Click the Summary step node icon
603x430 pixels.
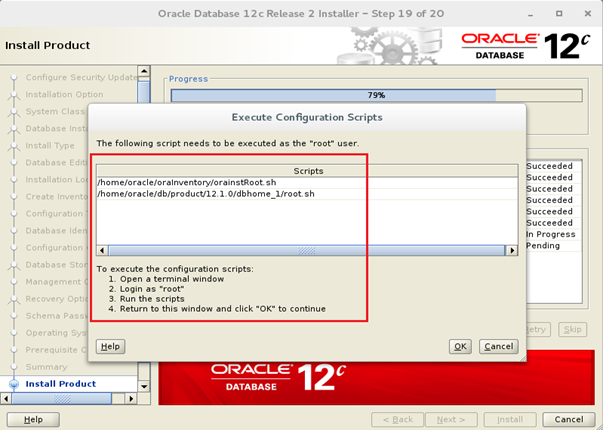[x=14, y=367]
